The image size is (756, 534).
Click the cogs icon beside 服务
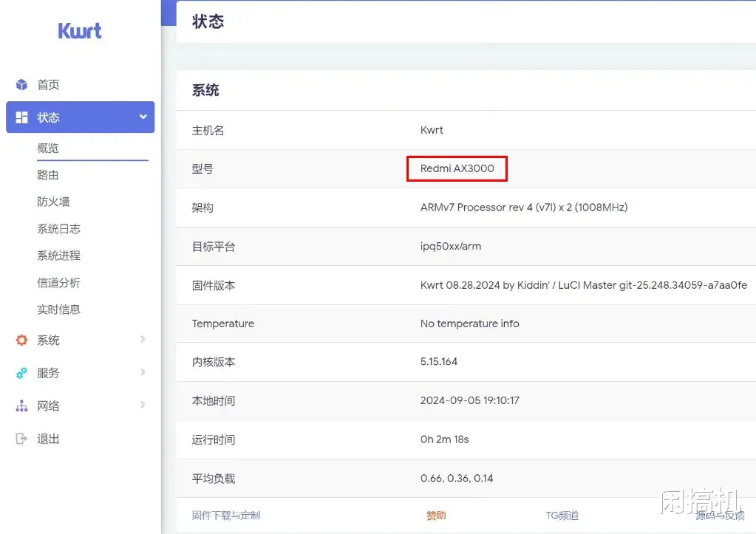(21, 373)
